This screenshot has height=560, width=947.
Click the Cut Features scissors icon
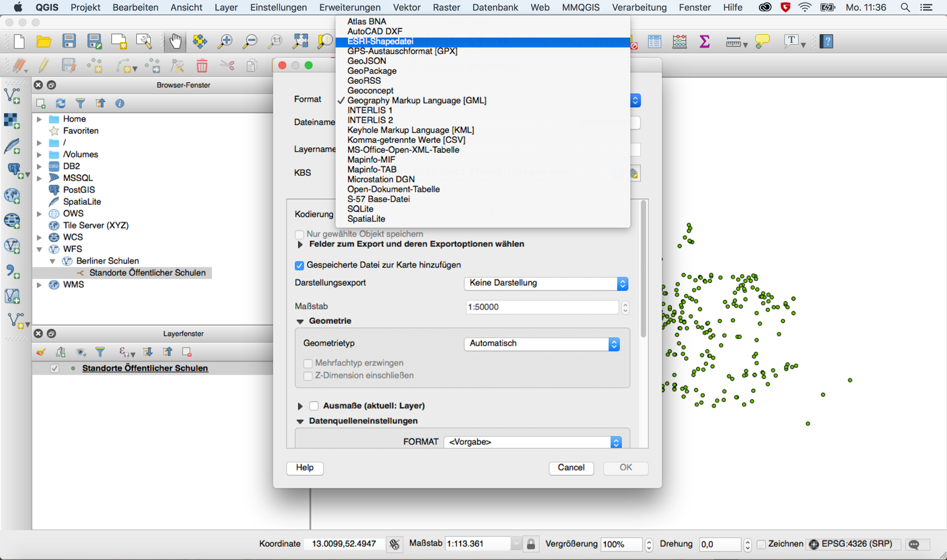[227, 66]
